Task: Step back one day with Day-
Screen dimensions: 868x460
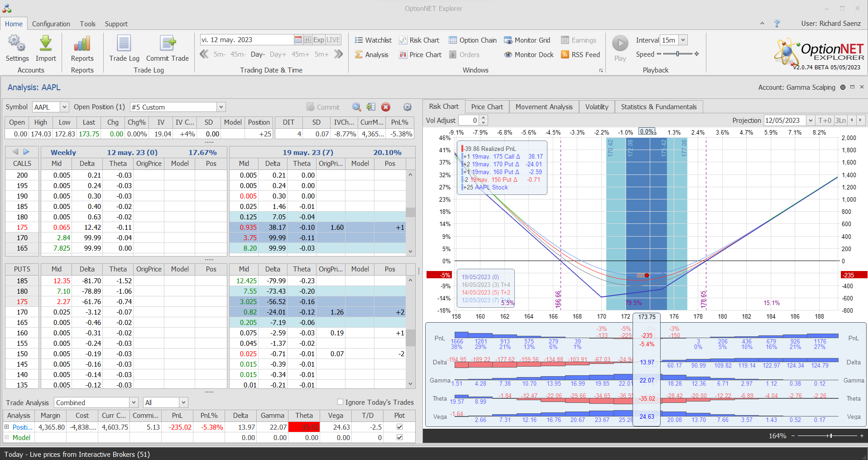Action: point(258,54)
